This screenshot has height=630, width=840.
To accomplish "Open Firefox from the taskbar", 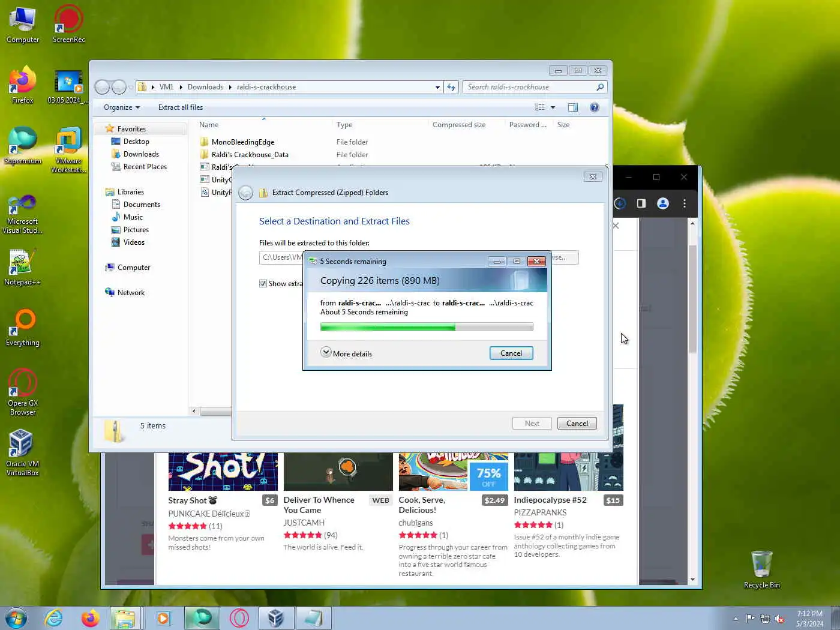I will 90,618.
